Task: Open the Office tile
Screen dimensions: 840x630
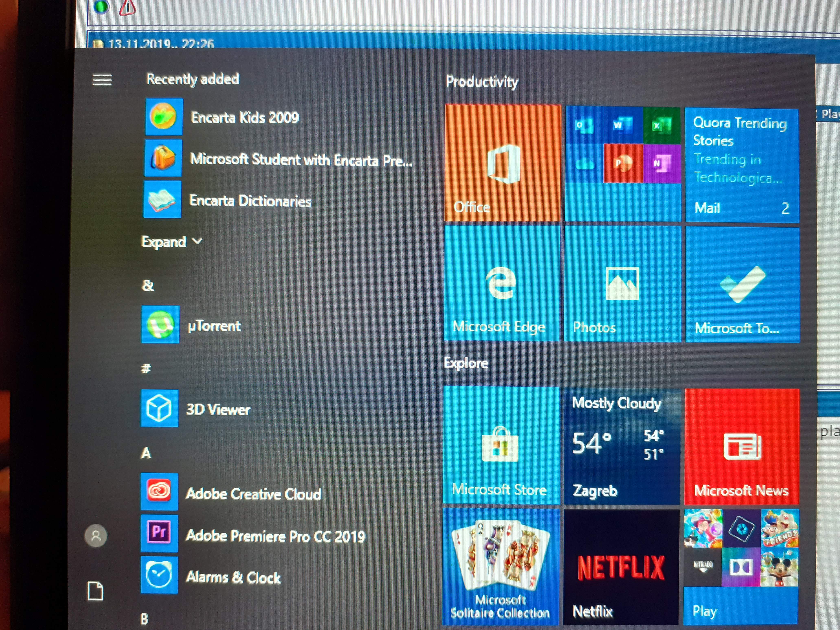Action: pos(502,163)
